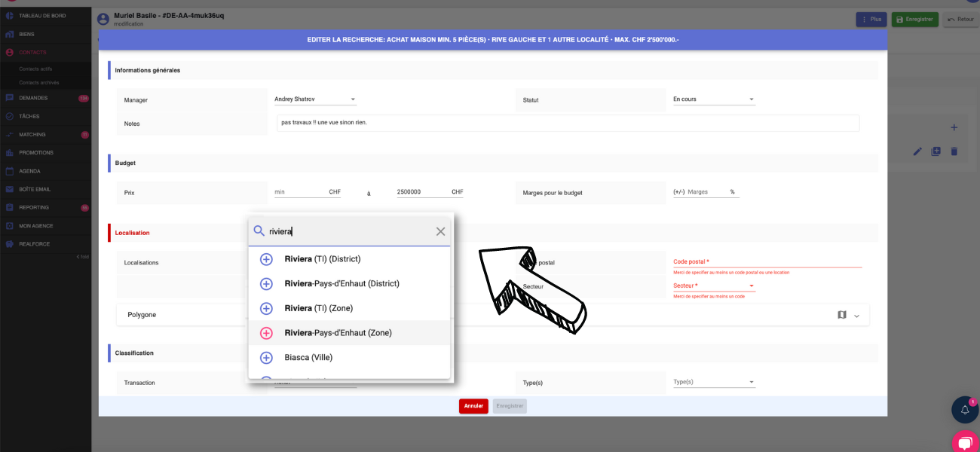Open the Type(s) dropdown
The height and width of the screenshot is (452, 980).
click(x=714, y=382)
